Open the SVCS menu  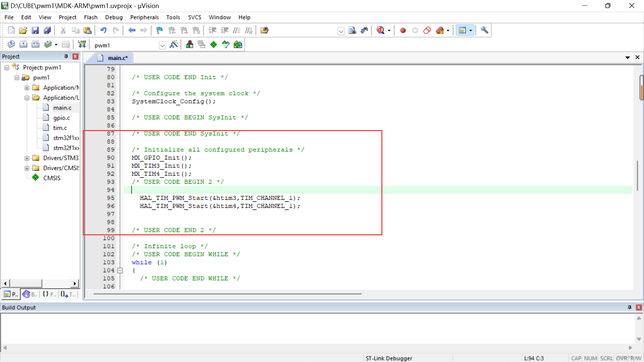(x=195, y=17)
